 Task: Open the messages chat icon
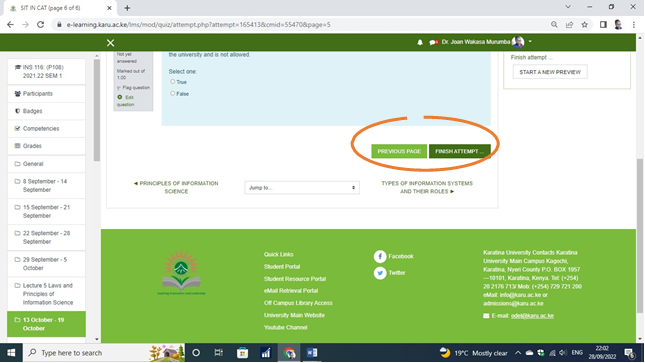[434, 42]
